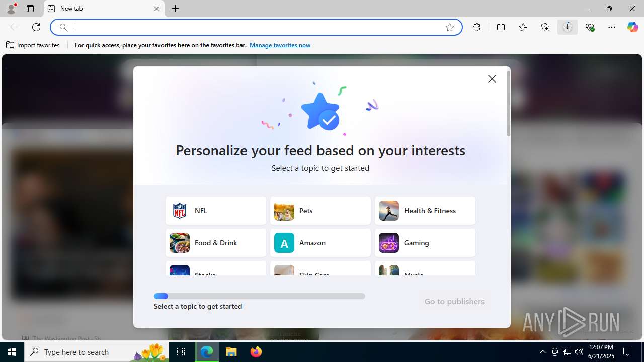Click the taskbar search box
The height and width of the screenshot is (362, 644).
click(97, 352)
